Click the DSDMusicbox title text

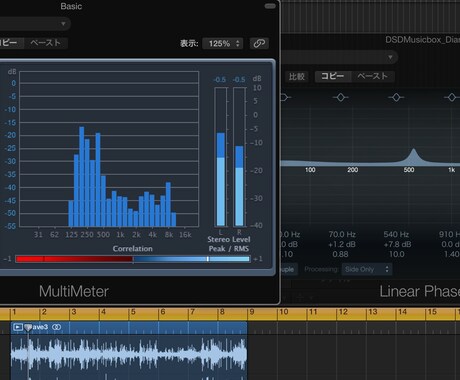point(422,40)
